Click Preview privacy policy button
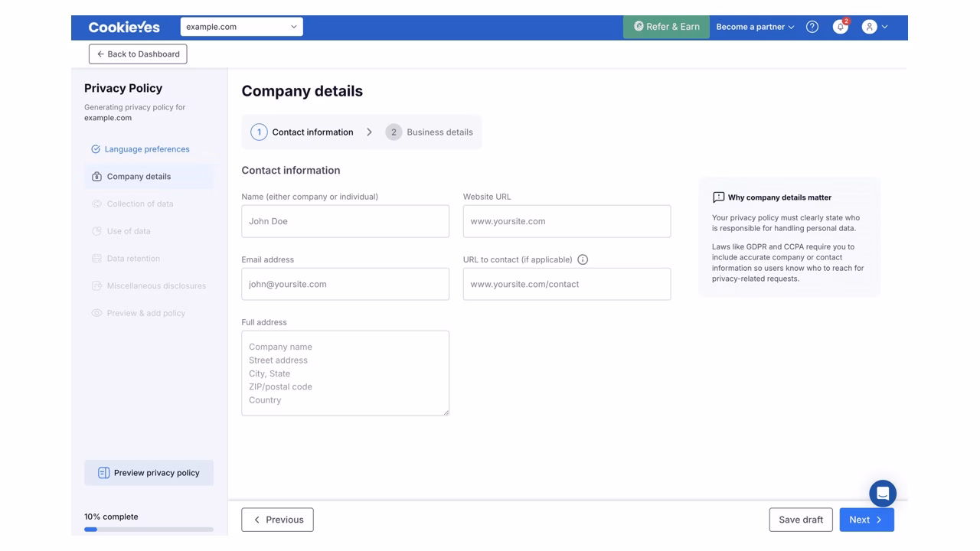 tap(149, 473)
